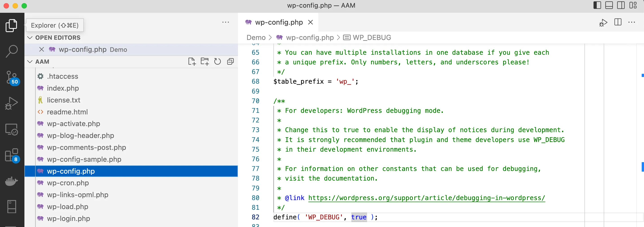Select Demo in the breadcrumb
Image resolution: width=644 pixels, height=227 pixels.
256,37
